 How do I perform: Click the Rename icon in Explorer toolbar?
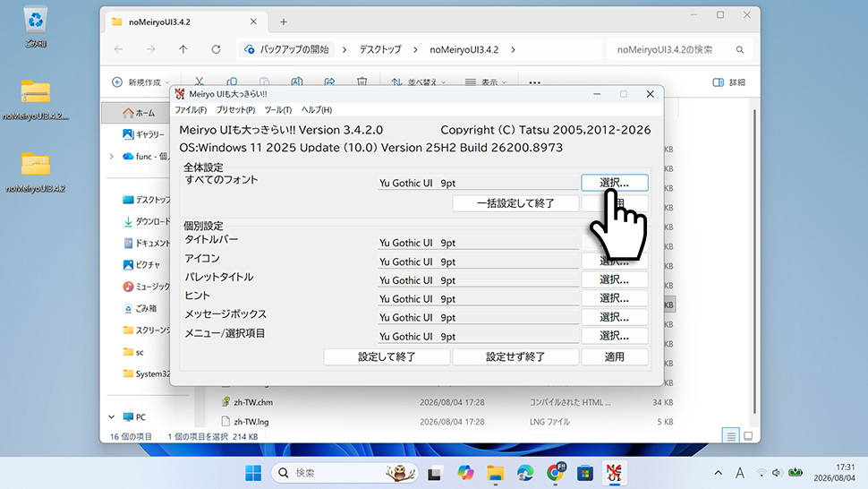coord(297,81)
